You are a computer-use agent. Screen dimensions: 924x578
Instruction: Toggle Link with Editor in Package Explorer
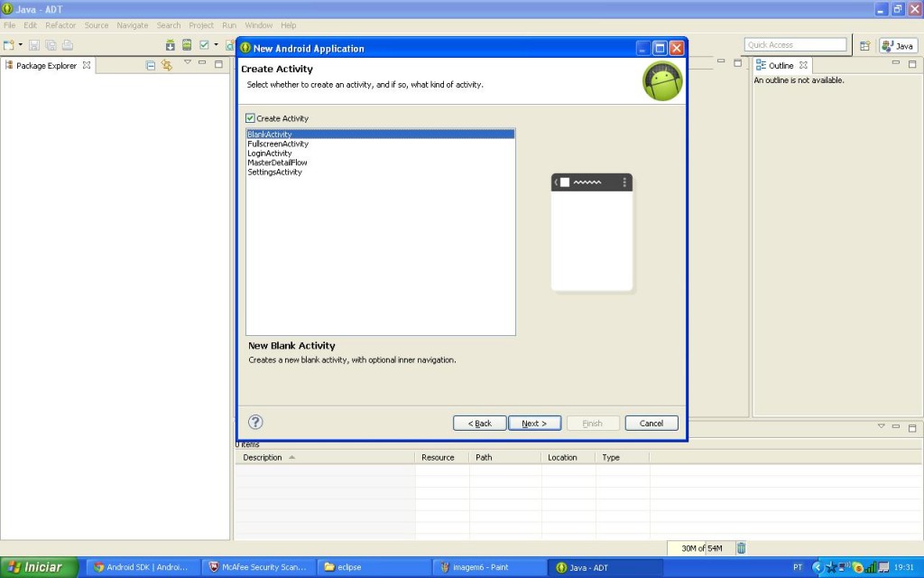[x=167, y=65]
